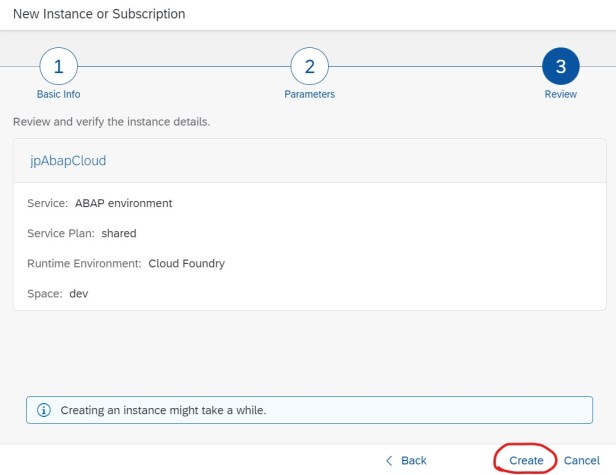Select the 'Cloud Foundry' runtime value
This screenshot has width=616, height=475.
(187, 263)
